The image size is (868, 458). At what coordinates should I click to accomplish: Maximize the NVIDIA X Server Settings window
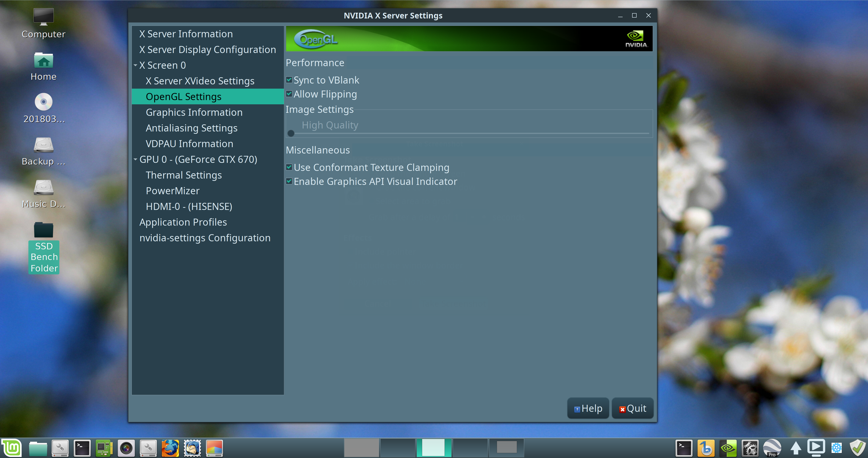coord(634,15)
